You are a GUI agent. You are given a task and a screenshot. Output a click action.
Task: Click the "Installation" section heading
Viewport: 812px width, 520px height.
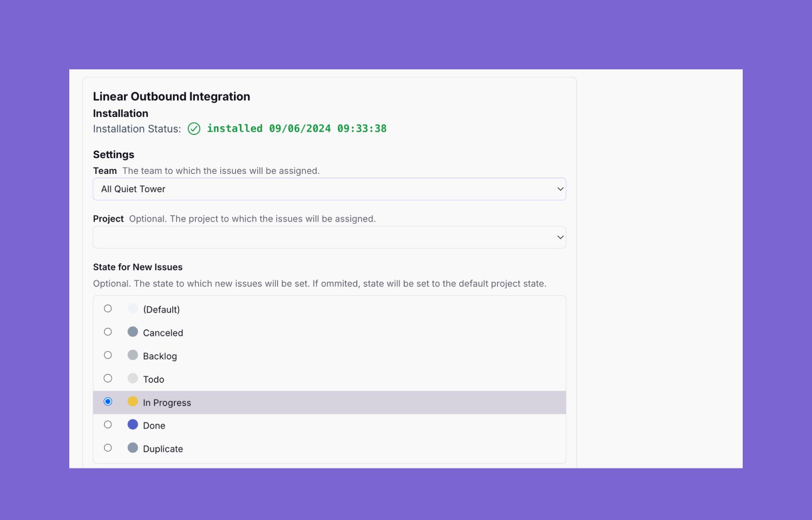[121, 113]
